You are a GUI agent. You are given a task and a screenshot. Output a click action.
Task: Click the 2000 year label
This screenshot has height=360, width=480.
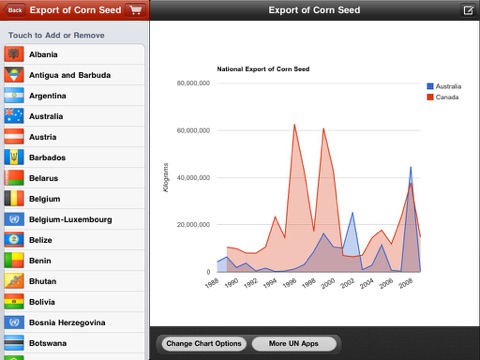click(328, 283)
